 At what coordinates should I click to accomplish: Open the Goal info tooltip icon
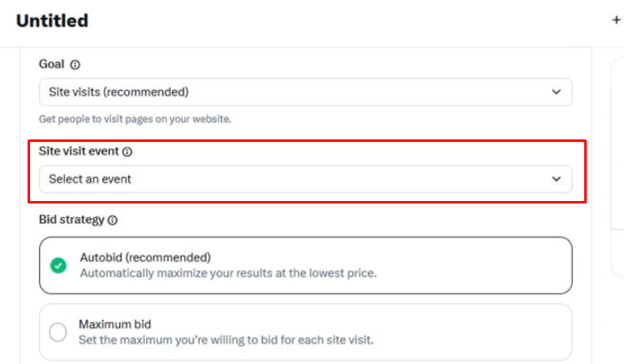coord(75,65)
